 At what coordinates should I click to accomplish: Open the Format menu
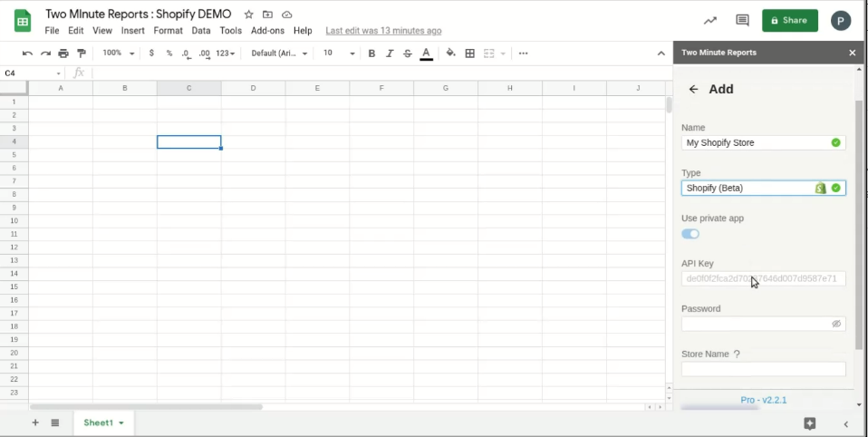coord(169,31)
